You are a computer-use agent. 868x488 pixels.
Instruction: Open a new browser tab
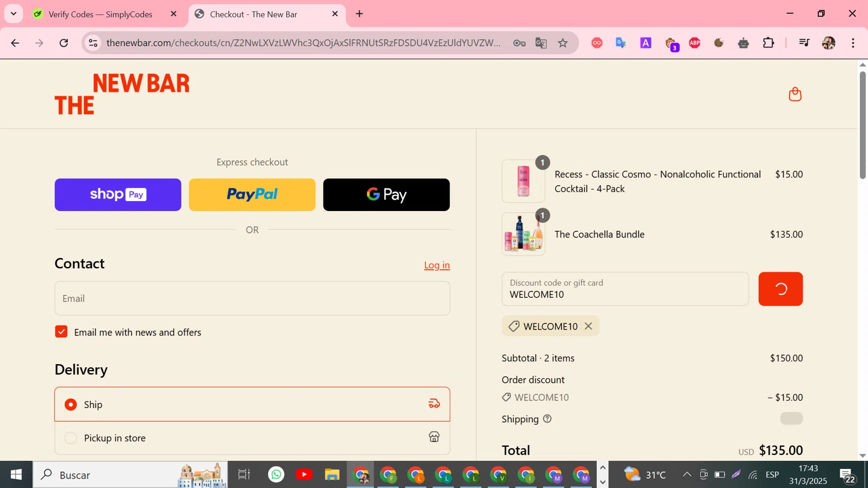[x=359, y=14]
